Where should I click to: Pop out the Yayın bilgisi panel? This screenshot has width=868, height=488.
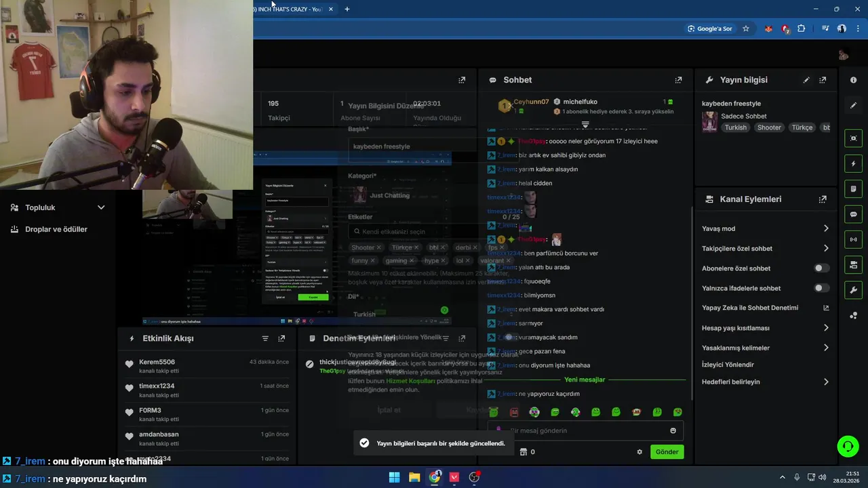[823, 80]
